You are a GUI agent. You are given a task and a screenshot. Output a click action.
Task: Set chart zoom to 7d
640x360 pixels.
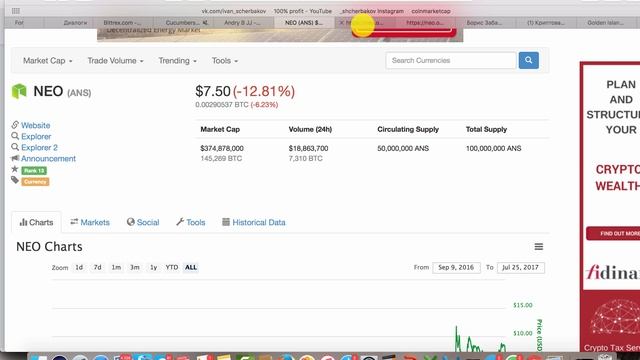pyautogui.click(x=98, y=267)
